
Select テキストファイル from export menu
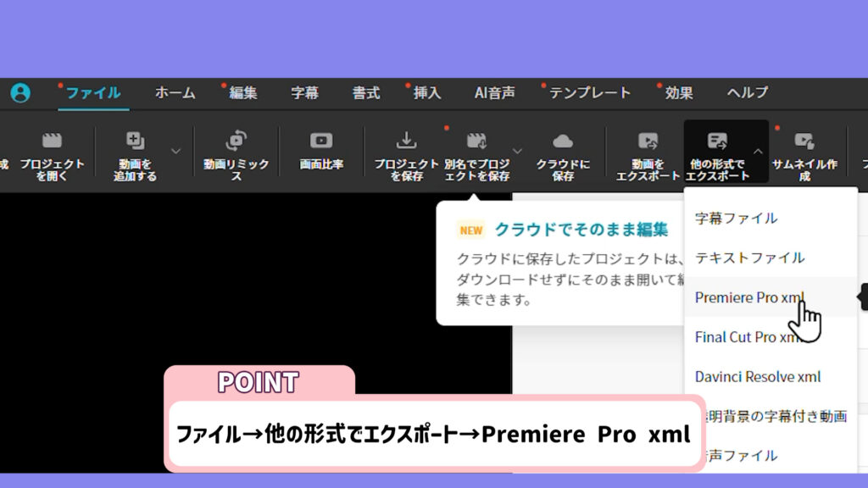(771, 258)
